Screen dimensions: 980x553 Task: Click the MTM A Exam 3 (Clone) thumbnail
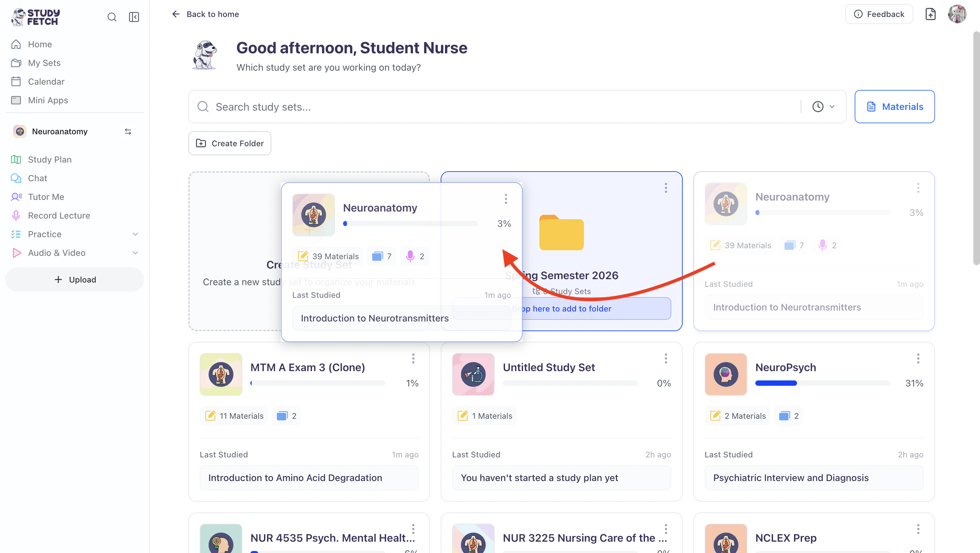221,375
